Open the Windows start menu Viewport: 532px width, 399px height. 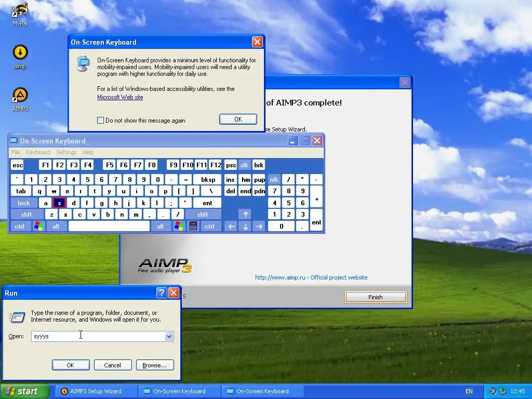(24, 391)
